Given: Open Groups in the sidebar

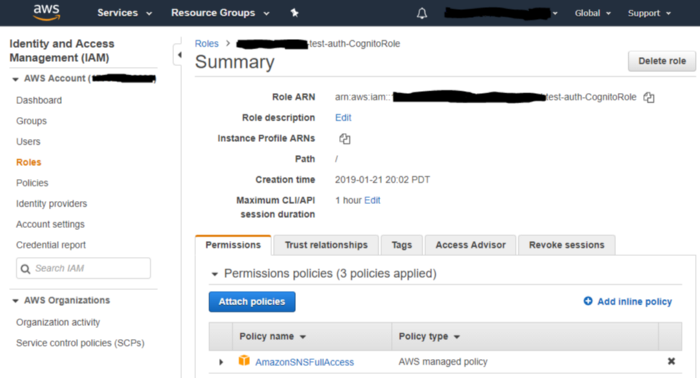Looking at the screenshot, I should [x=31, y=121].
